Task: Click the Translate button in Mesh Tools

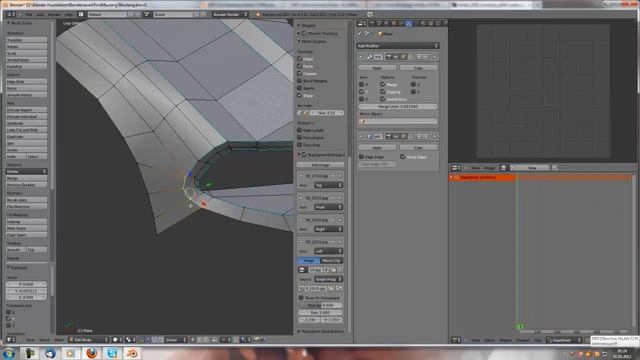Action: click(27, 40)
